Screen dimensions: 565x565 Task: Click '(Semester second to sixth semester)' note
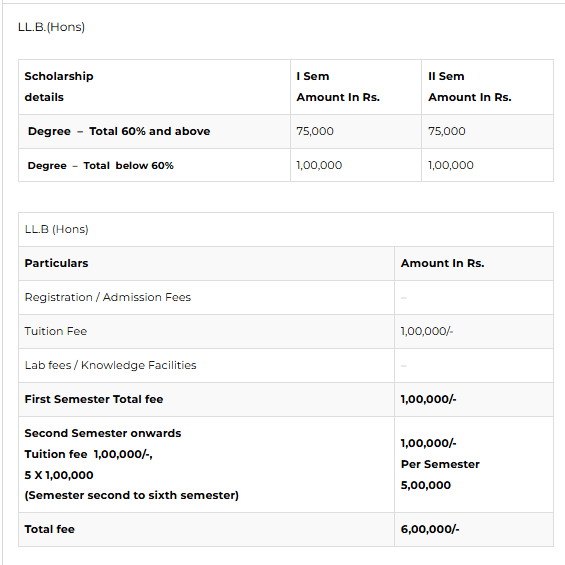pos(132,495)
